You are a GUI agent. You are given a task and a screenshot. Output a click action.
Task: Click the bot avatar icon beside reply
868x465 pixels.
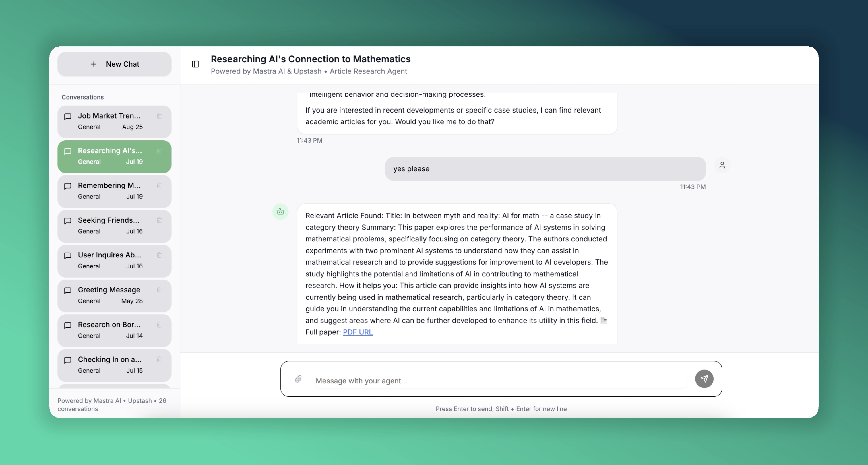click(280, 212)
